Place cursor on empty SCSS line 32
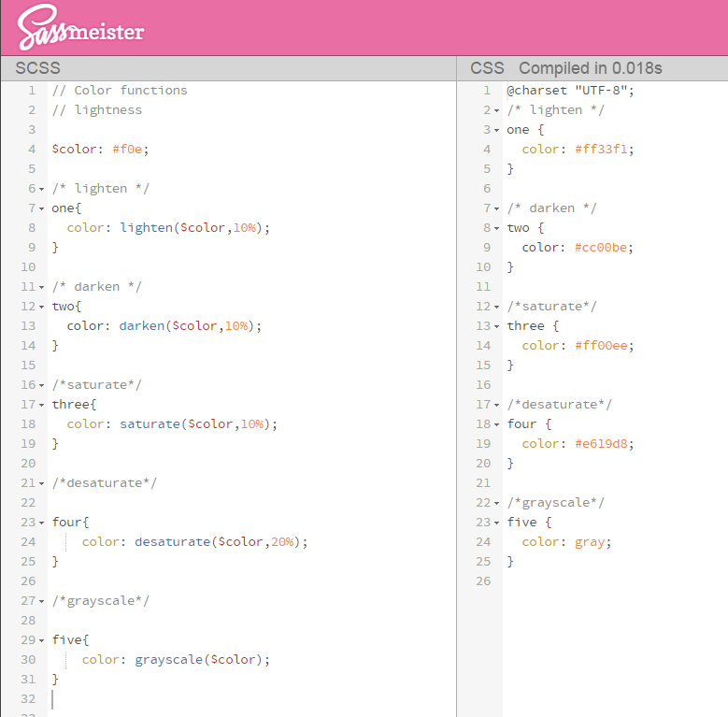 250,699
